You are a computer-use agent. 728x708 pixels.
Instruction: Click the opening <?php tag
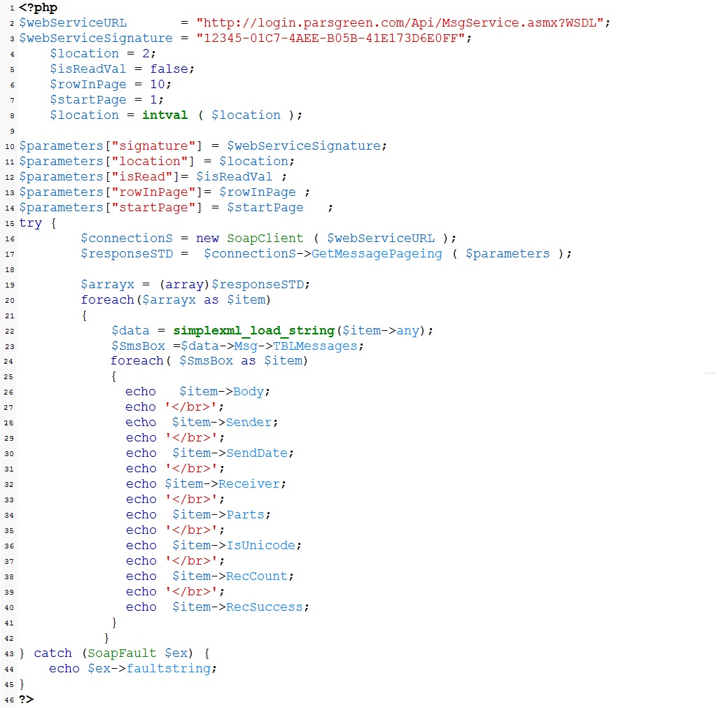coord(38,8)
